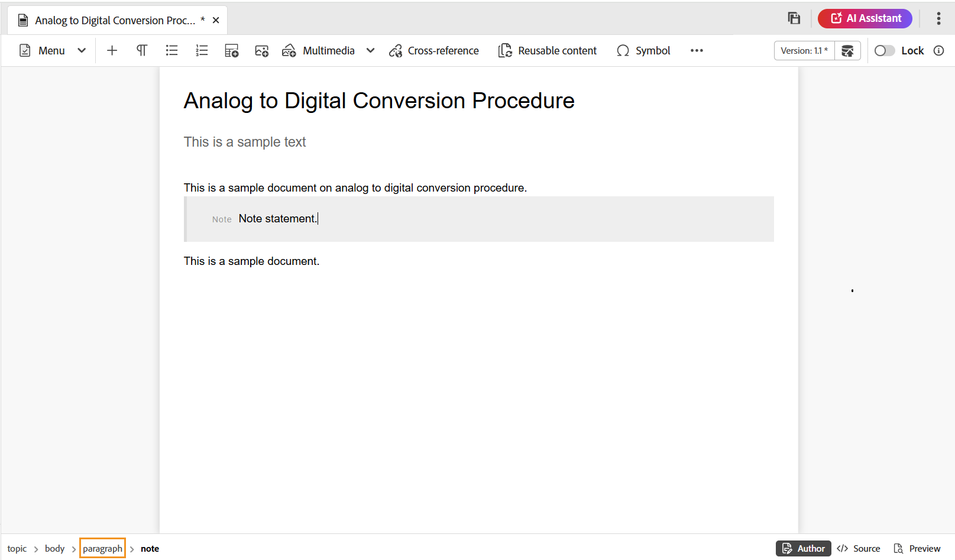Viewport: 955px width, 560px height.
Task: Expand the Menu dropdown chevron
Action: [82, 51]
